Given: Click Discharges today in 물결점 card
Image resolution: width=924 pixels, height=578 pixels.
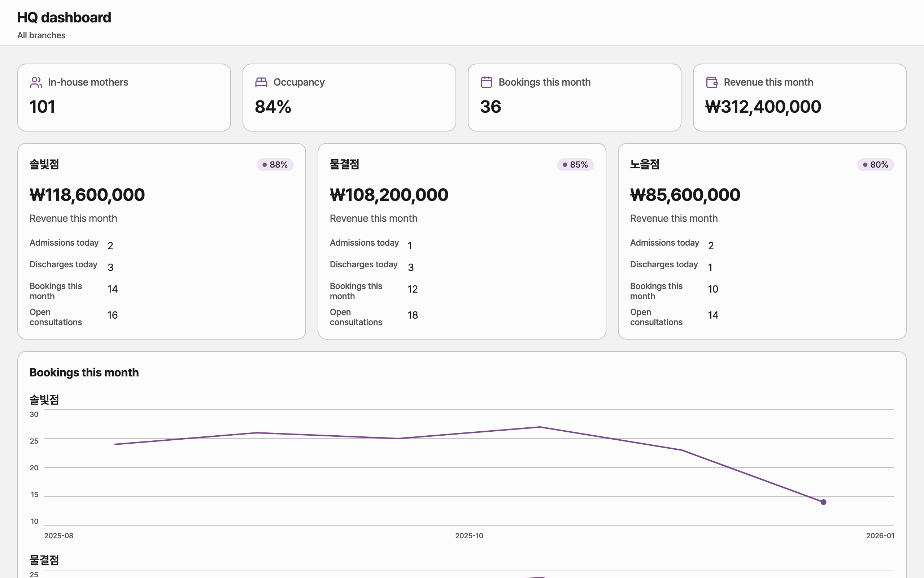Looking at the screenshot, I should click(363, 264).
